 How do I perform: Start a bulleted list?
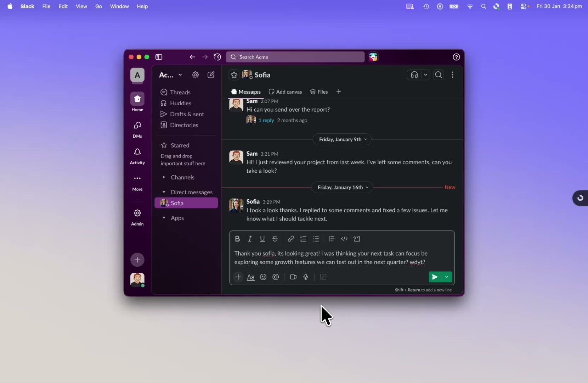coord(316,239)
